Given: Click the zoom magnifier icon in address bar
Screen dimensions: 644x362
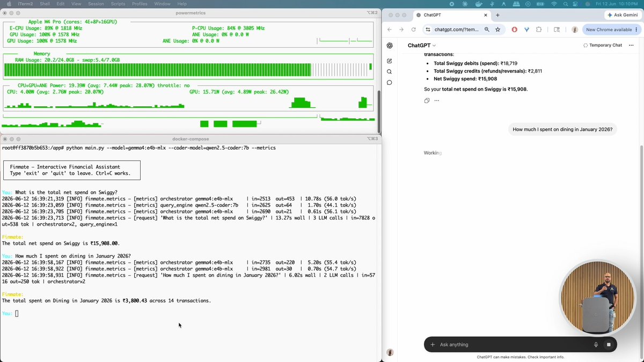Looking at the screenshot, I should click(487, 29).
